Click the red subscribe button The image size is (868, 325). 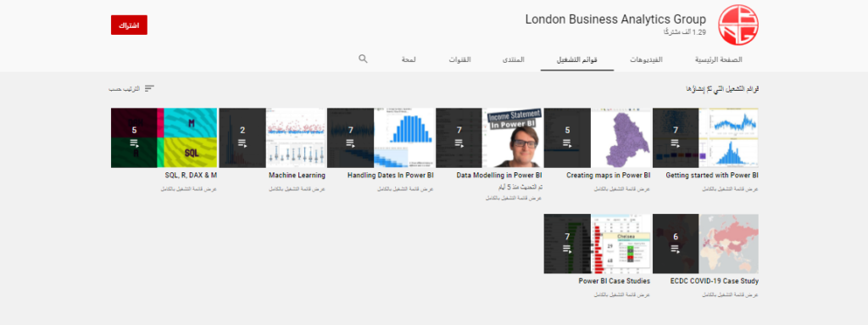pyautogui.click(x=129, y=25)
